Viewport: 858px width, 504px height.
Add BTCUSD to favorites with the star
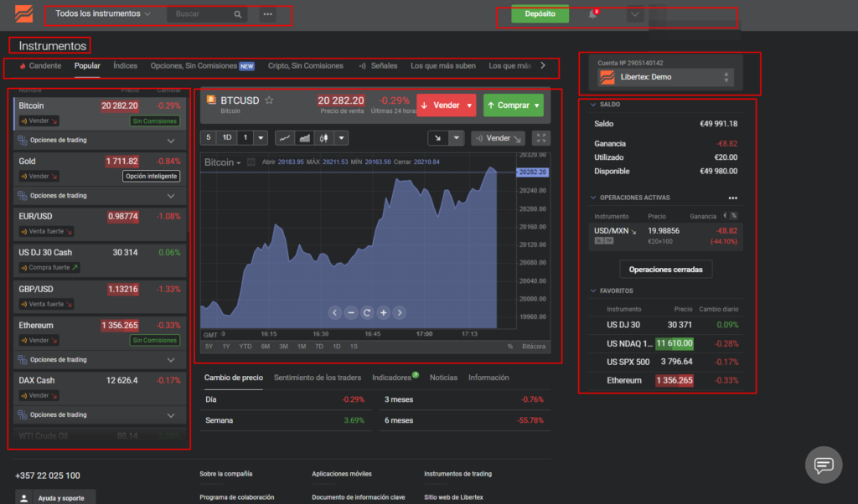coord(269,100)
